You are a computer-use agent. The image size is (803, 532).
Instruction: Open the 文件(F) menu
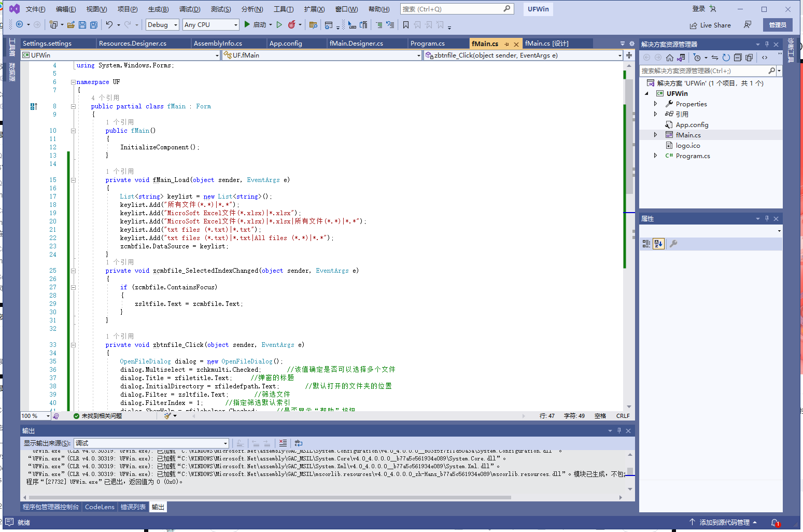35,9
